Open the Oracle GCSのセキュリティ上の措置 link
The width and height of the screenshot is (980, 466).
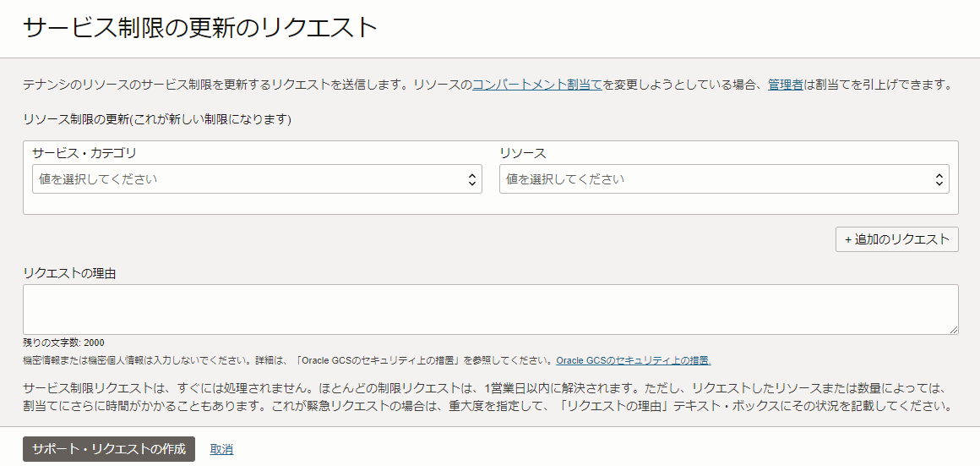[633, 360]
